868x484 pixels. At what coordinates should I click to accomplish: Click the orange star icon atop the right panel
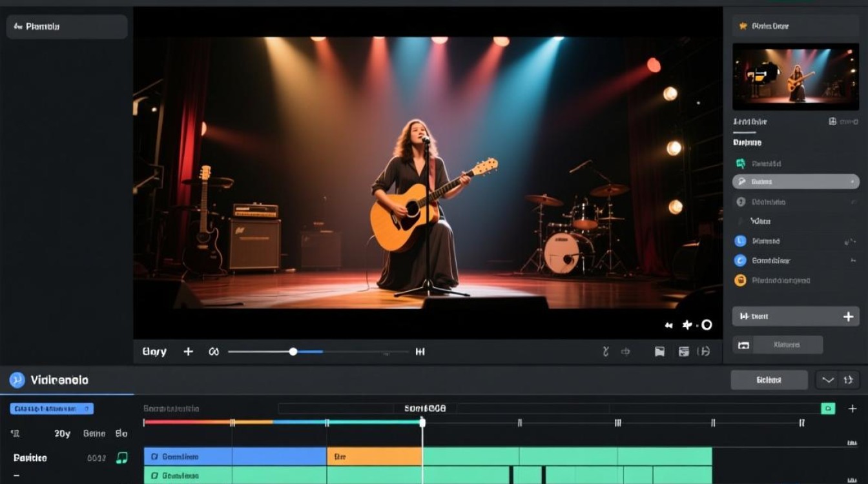[743, 26]
